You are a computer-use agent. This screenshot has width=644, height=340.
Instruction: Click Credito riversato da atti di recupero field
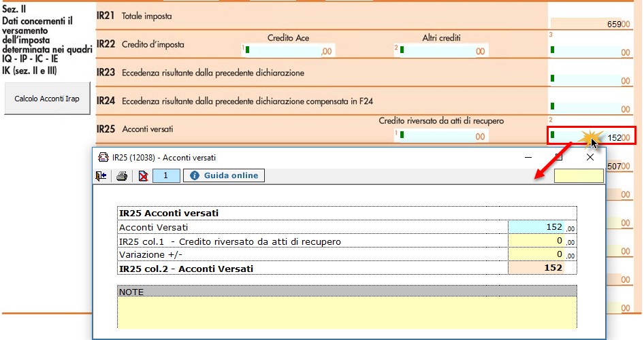(x=441, y=136)
